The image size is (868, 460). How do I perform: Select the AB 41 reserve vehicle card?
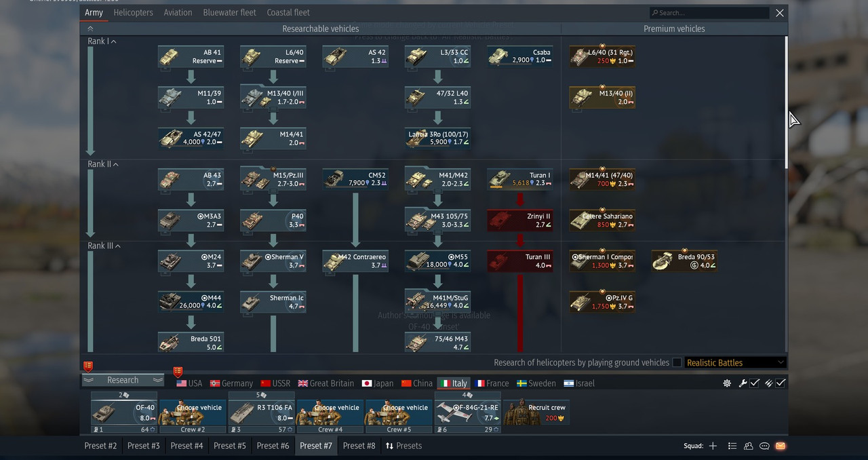[191, 56]
